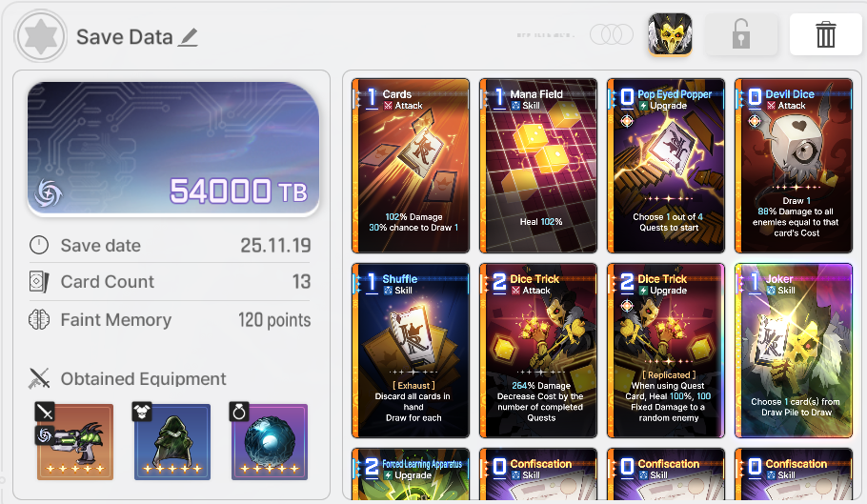The image size is (867, 504).
Task: Toggle the padlock lock button
Action: coord(741,34)
